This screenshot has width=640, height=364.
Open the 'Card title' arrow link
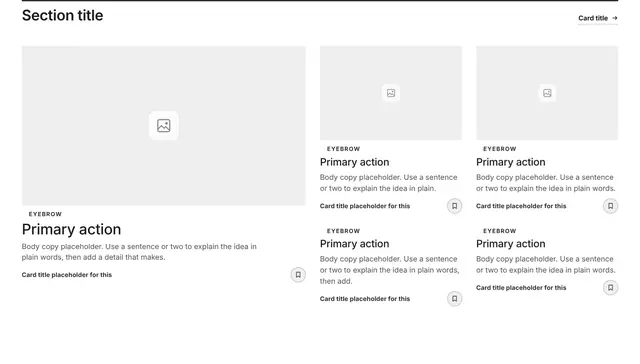598,18
